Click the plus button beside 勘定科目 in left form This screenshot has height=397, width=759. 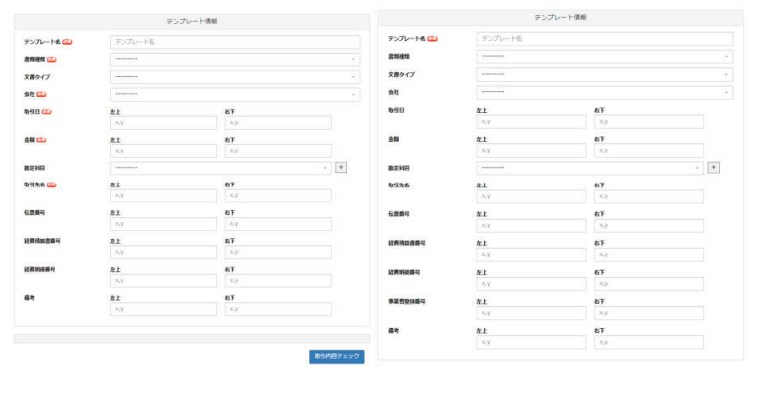click(341, 168)
